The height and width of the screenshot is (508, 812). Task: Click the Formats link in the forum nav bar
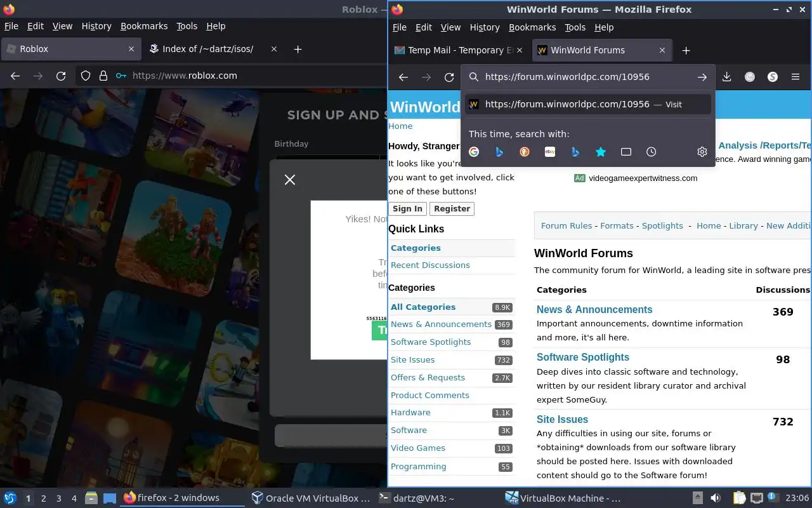[x=617, y=225]
